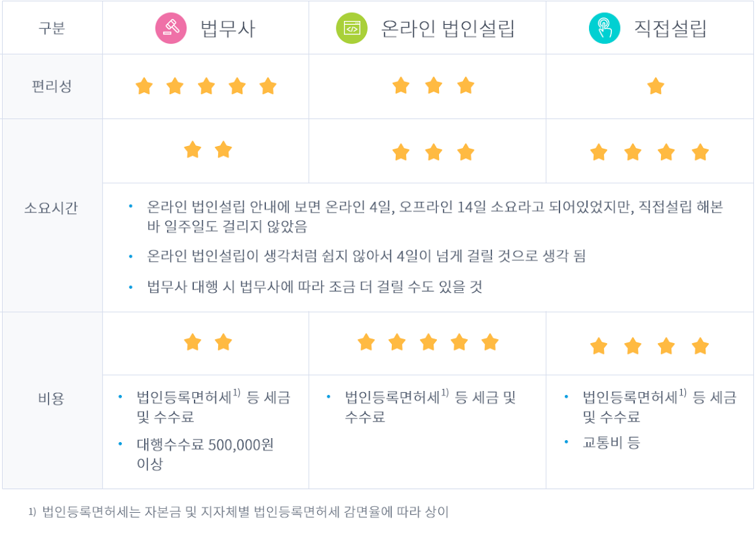Click the 소요시간 row label
This screenshot has height=537, width=756.
coord(51,208)
